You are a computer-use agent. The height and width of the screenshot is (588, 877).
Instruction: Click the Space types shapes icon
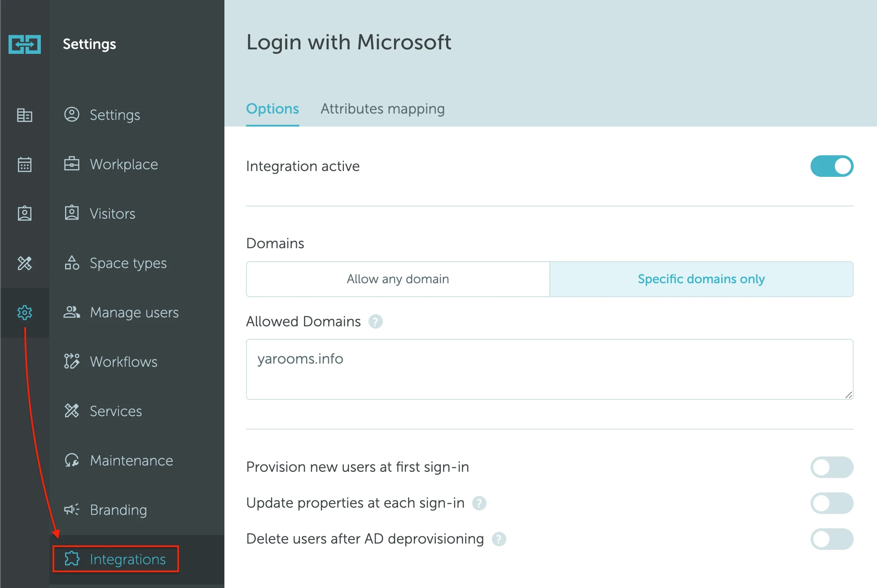72,263
